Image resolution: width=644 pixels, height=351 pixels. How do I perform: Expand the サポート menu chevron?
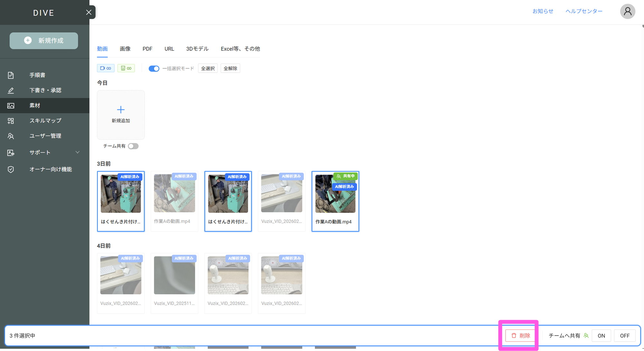(x=77, y=152)
